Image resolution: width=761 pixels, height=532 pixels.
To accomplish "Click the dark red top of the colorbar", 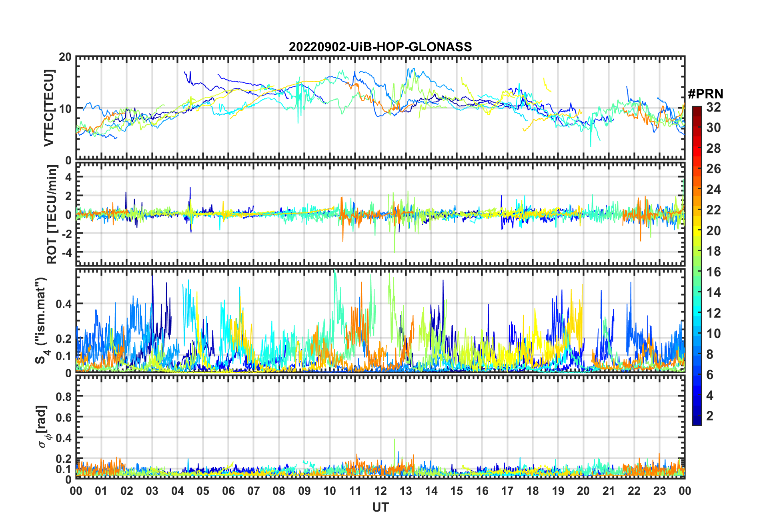I will pos(697,110).
